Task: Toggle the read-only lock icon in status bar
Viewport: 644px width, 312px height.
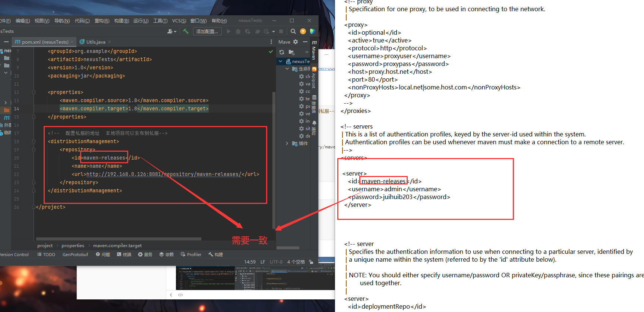Action: 311,262
